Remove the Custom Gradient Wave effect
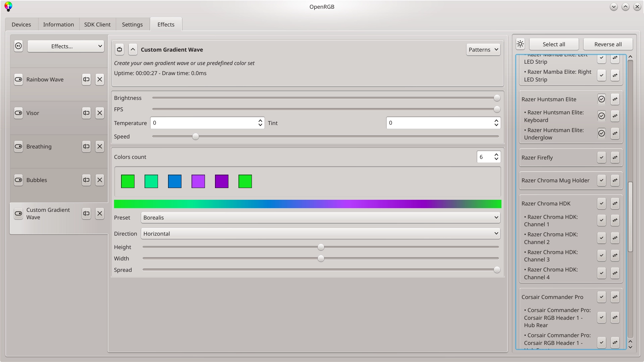Screen dimensions: 644x362 (100, 214)
